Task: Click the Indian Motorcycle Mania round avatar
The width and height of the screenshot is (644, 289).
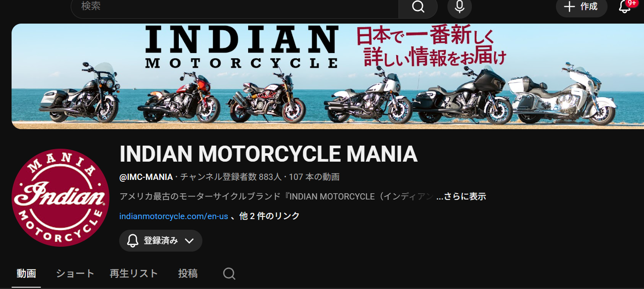Action: click(x=60, y=198)
